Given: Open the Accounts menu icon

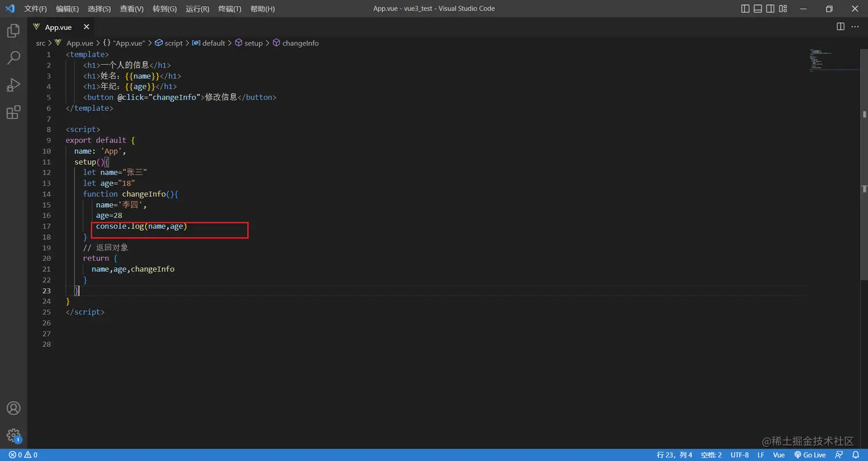Looking at the screenshot, I should pyautogui.click(x=13, y=408).
